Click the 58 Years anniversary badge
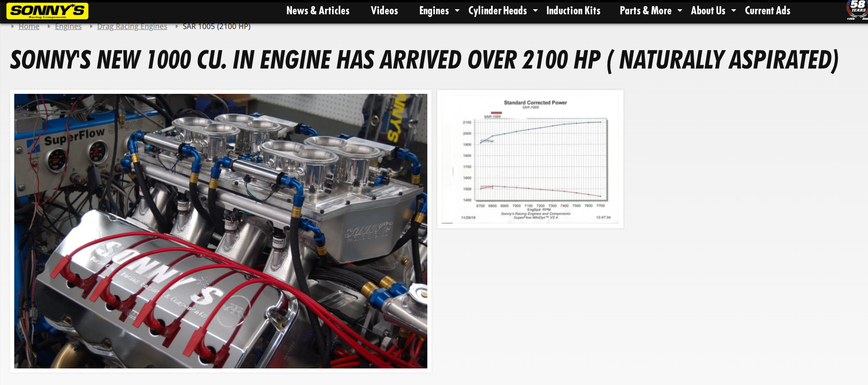 [857, 10]
